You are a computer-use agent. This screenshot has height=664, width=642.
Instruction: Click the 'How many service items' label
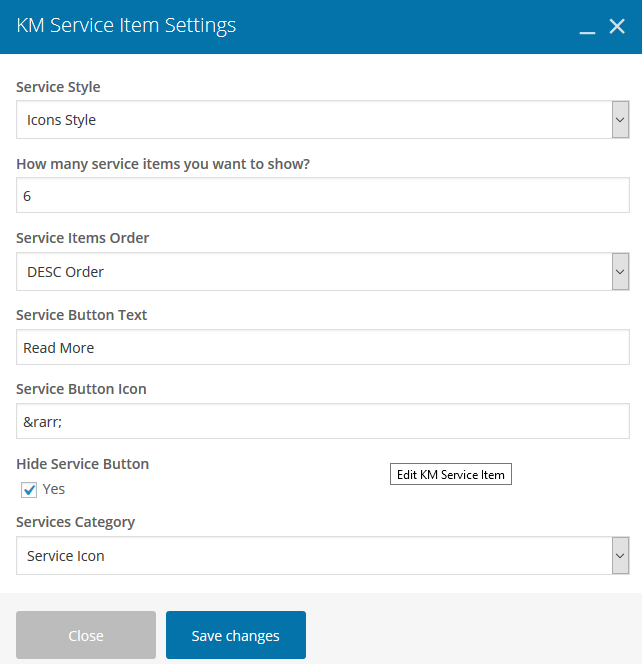pos(163,164)
